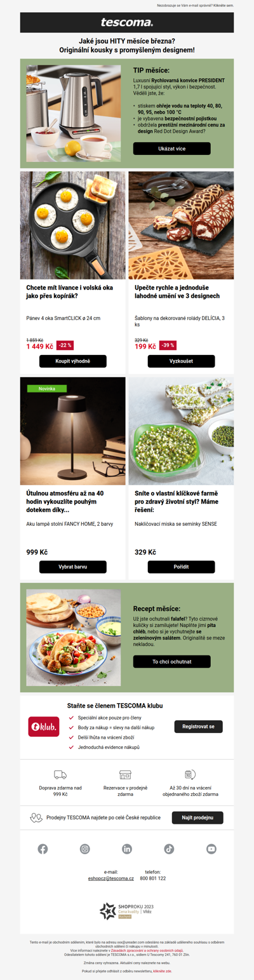The width and height of the screenshot is (254, 980).
Task: Click the 'Registrovat se' button
Action: click(198, 726)
